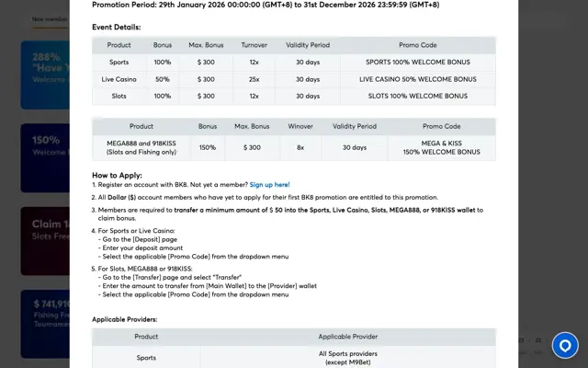Image resolution: width=588 pixels, height=368 pixels.
Task: Click the "MEGA888 and 918KISS" product cell
Action: [141, 147]
